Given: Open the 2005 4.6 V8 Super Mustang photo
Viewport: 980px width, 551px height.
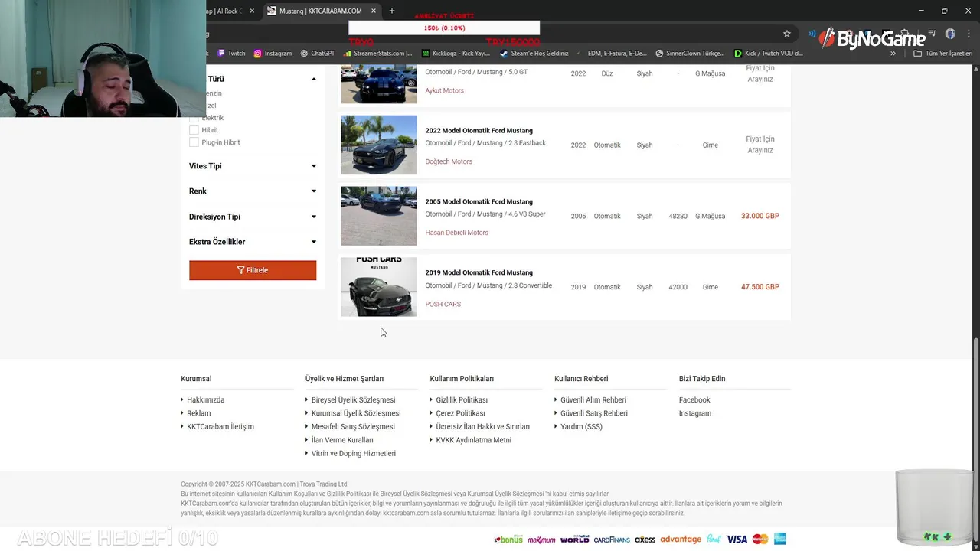Looking at the screenshot, I should 379,216.
